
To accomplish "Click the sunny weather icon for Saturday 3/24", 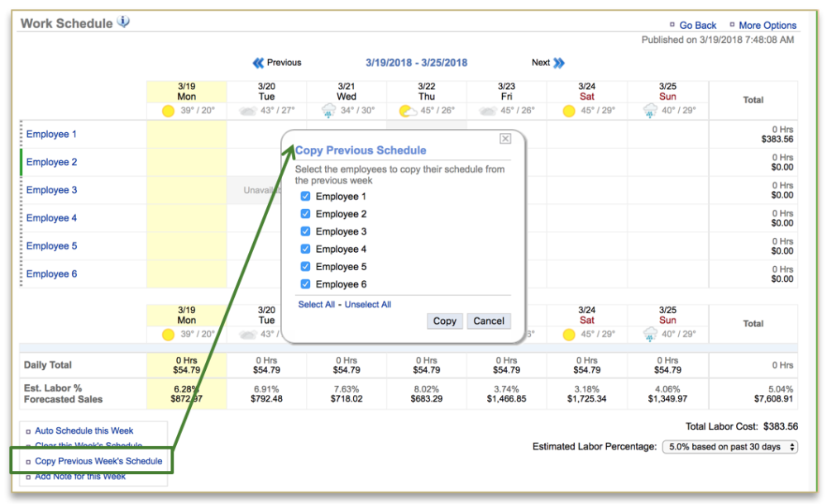I will pos(569,112).
